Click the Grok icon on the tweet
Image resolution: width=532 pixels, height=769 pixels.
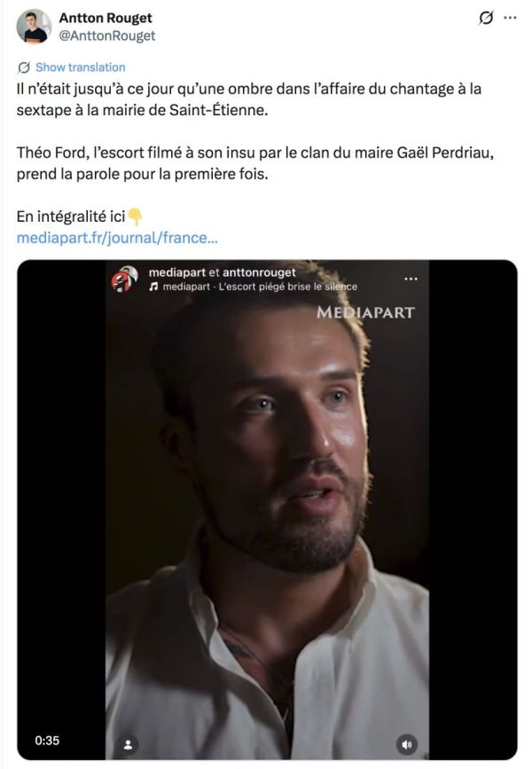(486, 18)
